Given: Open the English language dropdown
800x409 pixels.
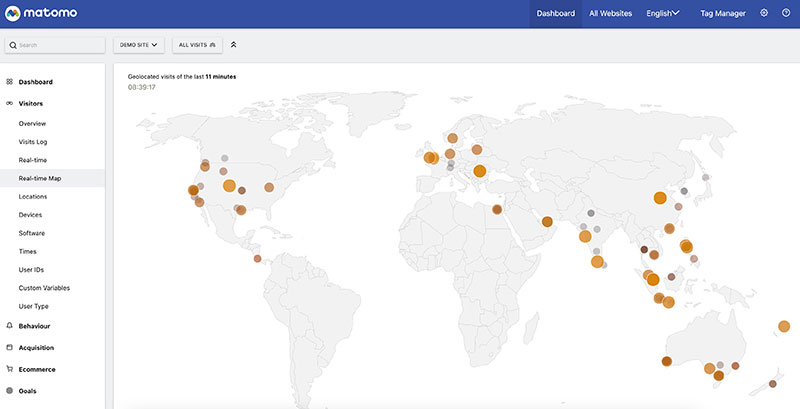Looking at the screenshot, I should pos(662,14).
